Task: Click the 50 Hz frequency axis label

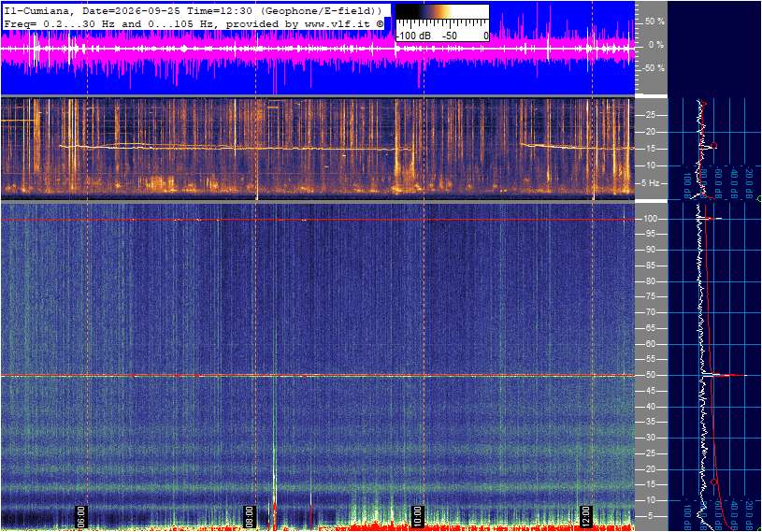Action: click(650, 375)
